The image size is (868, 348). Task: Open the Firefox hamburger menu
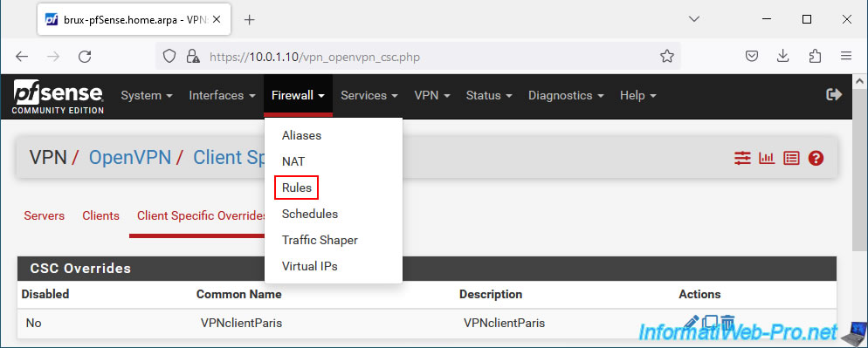846,56
